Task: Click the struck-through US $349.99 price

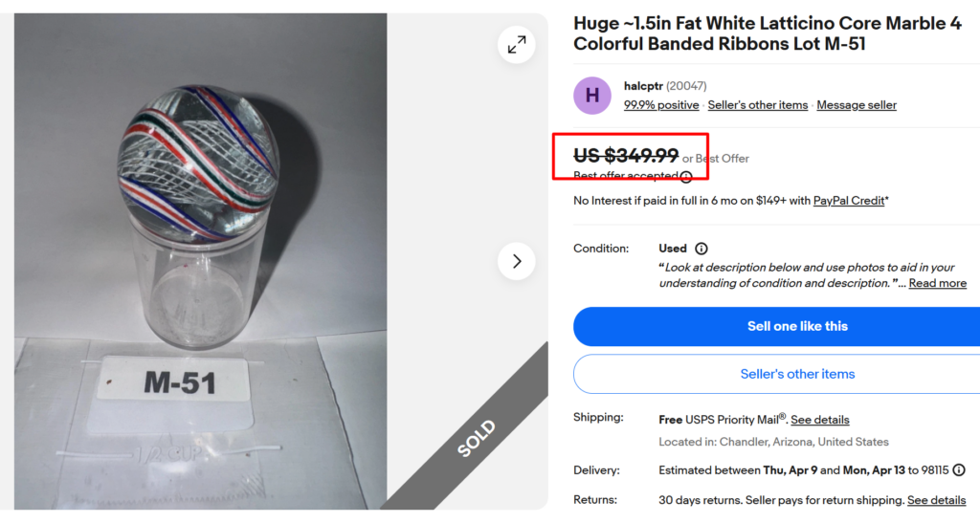Action: 626,156
